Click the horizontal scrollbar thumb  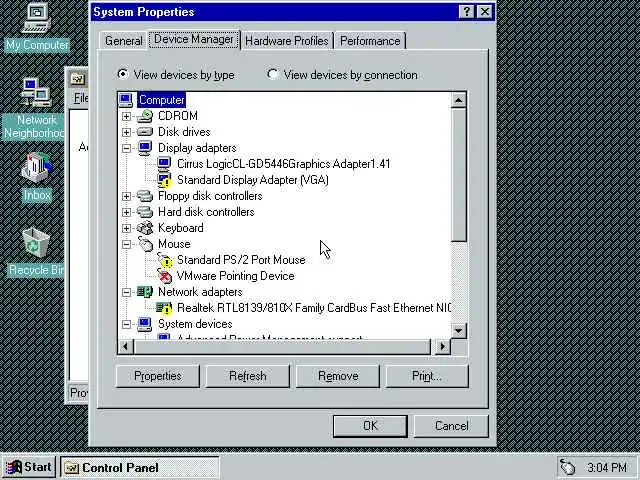click(282, 347)
